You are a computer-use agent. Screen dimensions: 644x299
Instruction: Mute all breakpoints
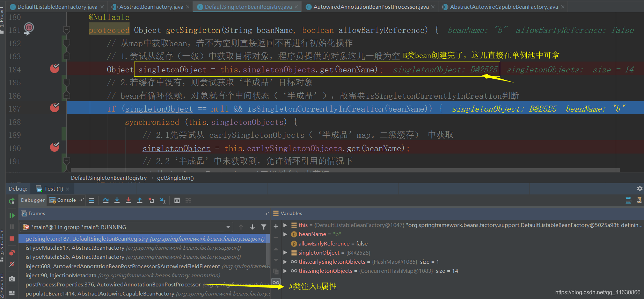click(x=12, y=264)
